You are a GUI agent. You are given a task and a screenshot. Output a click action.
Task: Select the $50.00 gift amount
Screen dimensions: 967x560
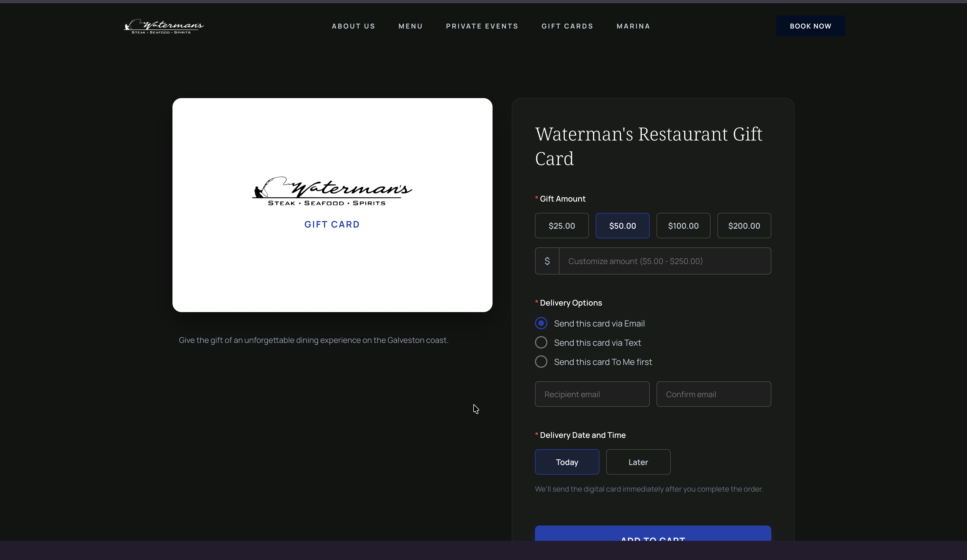(x=622, y=226)
